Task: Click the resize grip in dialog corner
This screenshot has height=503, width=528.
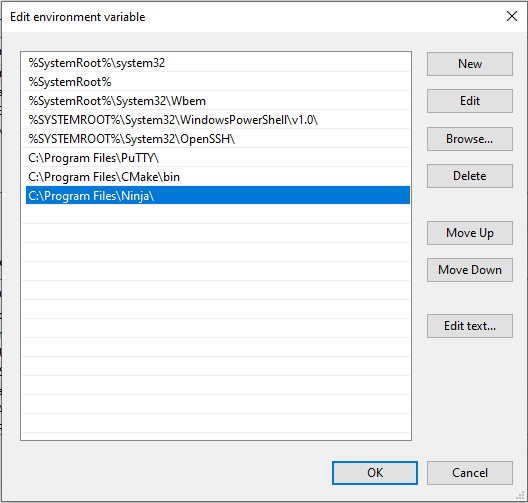Action: (x=521, y=496)
